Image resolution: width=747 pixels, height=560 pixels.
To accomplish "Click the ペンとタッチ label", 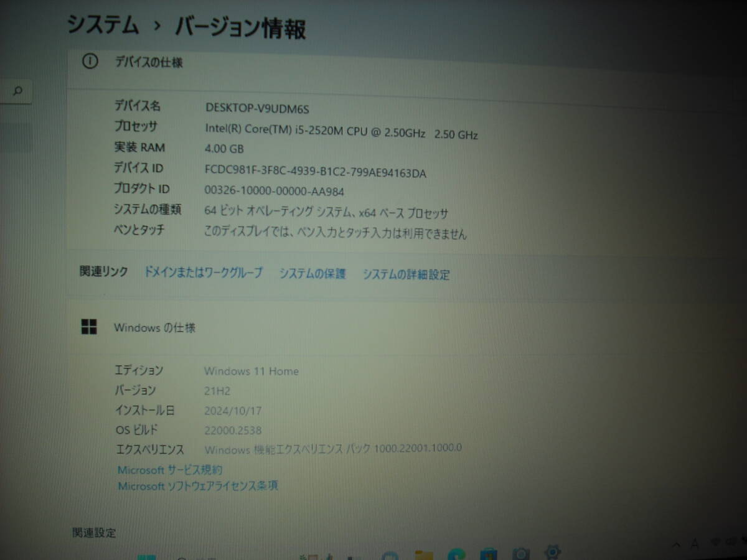I will pos(139,230).
